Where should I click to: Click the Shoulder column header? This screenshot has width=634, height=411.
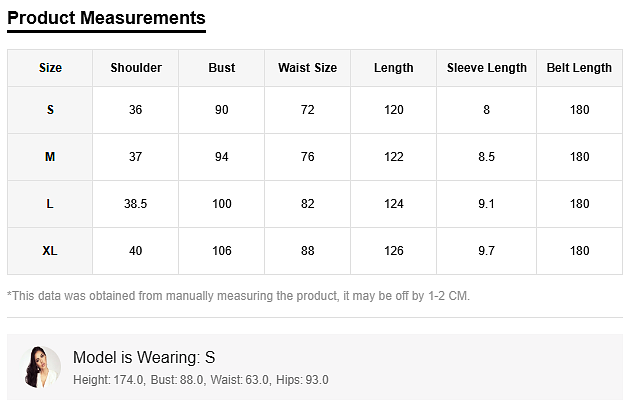click(136, 68)
